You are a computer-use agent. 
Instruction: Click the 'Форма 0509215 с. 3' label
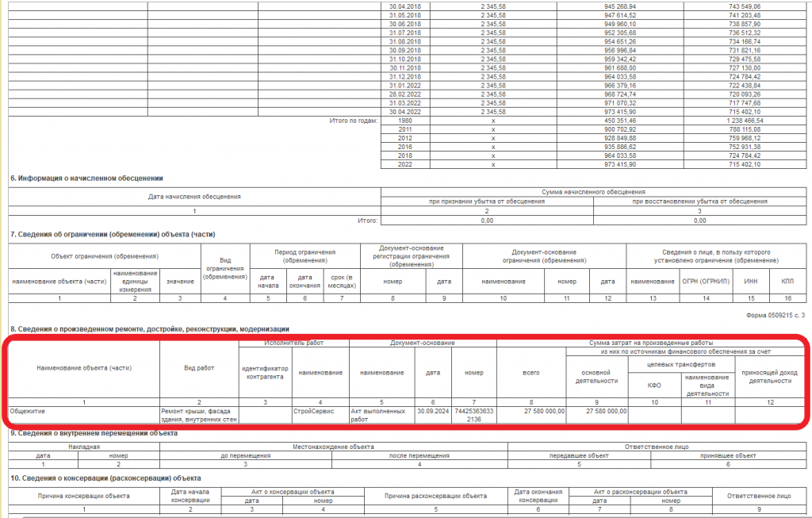[x=776, y=315]
